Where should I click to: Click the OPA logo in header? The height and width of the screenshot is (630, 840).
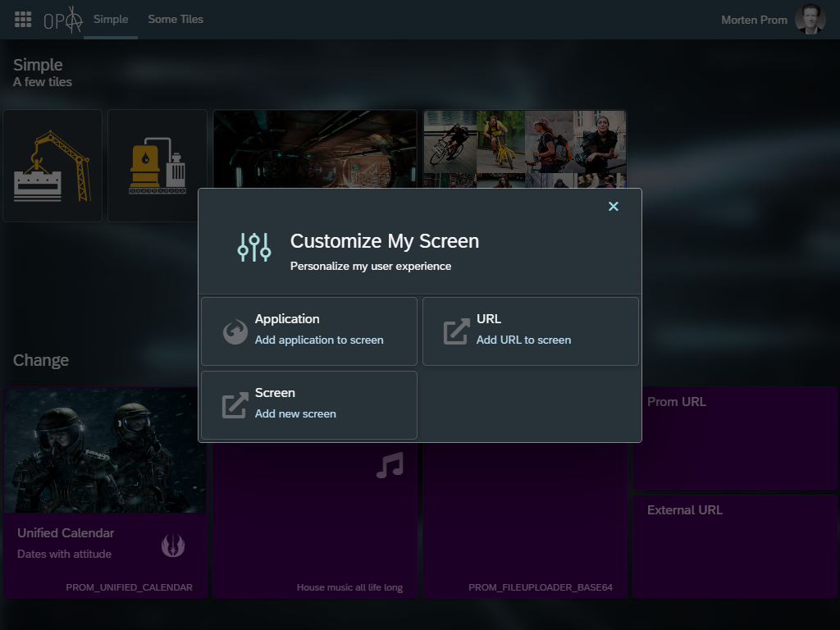click(x=63, y=20)
